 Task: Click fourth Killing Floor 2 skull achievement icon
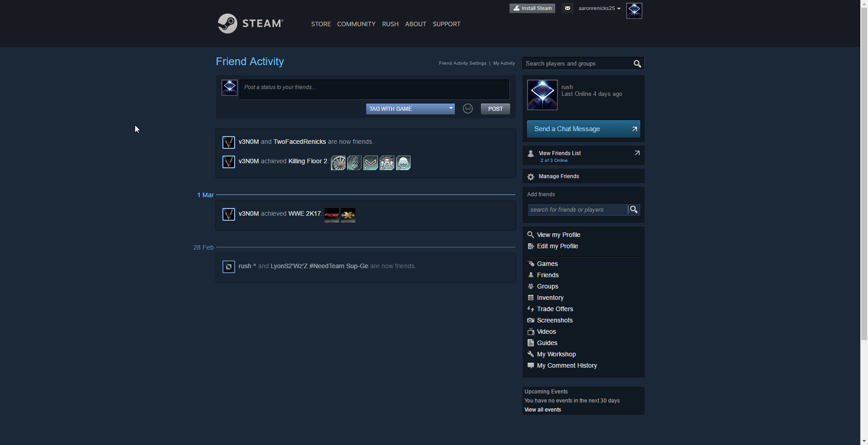pos(387,163)
